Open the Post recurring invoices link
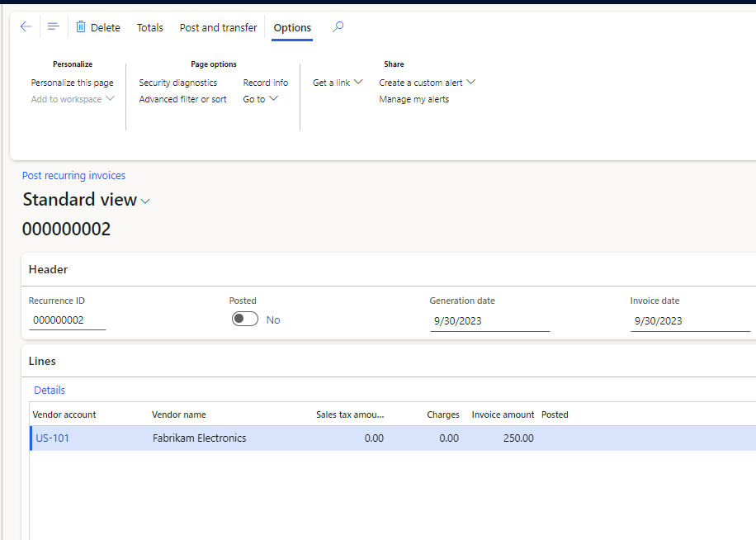The image size is (756, 540). click(x=73, y=175)
